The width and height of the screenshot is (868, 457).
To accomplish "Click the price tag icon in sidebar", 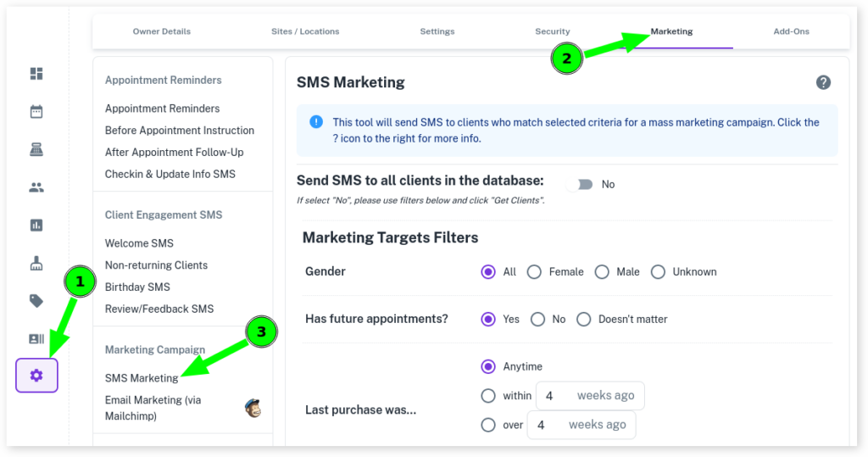I will [36, 300].
